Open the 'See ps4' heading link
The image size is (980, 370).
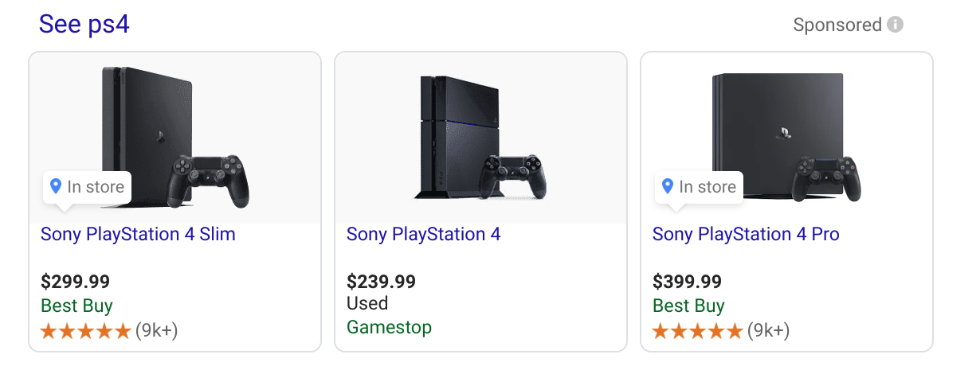point(84,25)
